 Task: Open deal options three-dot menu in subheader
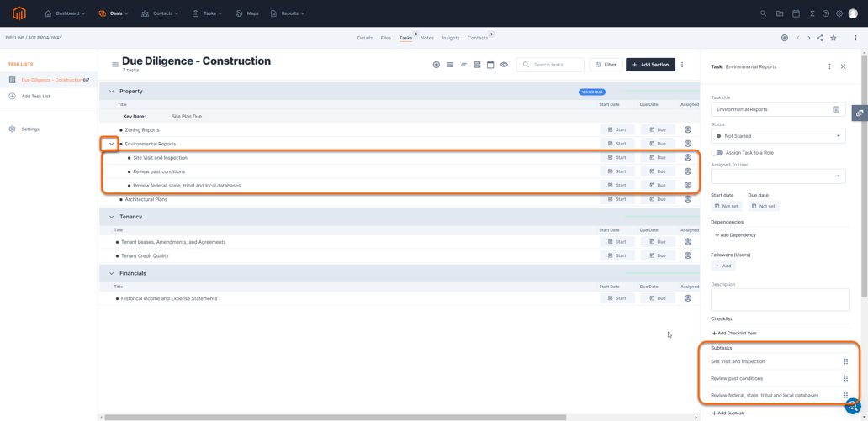[x=856, y=38]
